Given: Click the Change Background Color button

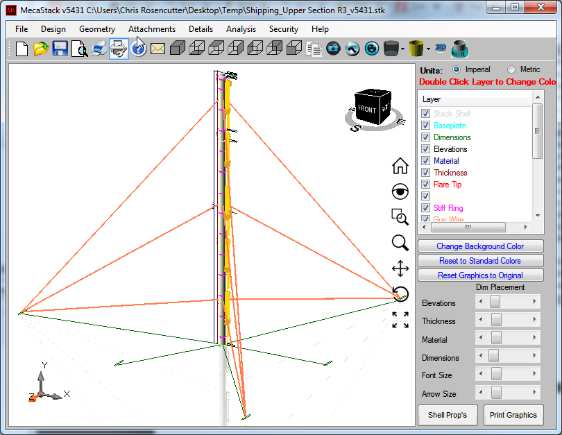Looking at the screenshot, I should pyautogui.click(x=480, y=246).
